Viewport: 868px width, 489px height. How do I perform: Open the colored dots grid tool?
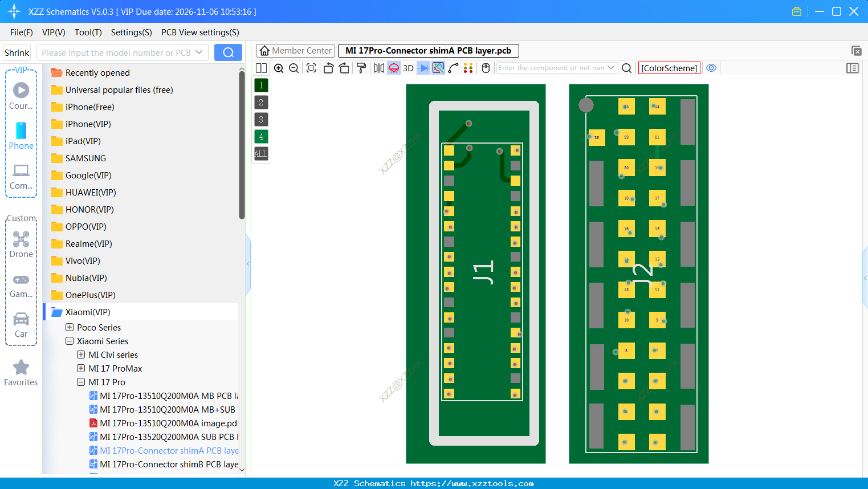pyautogui.click(x=468, y=68)
